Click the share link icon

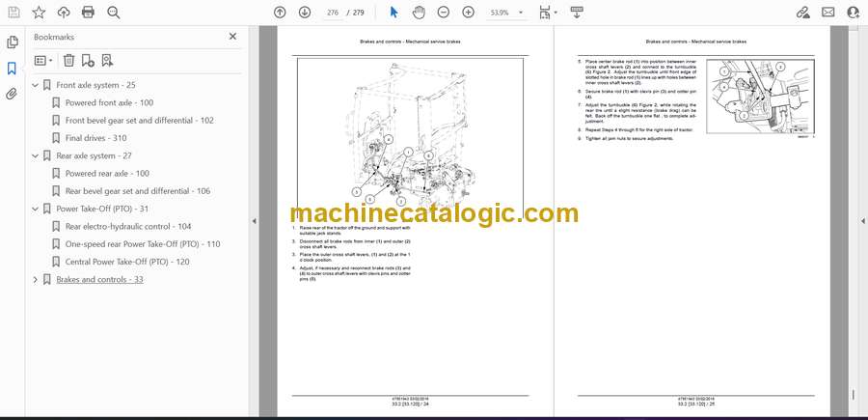pyautogui.click(x=802, y=13)
